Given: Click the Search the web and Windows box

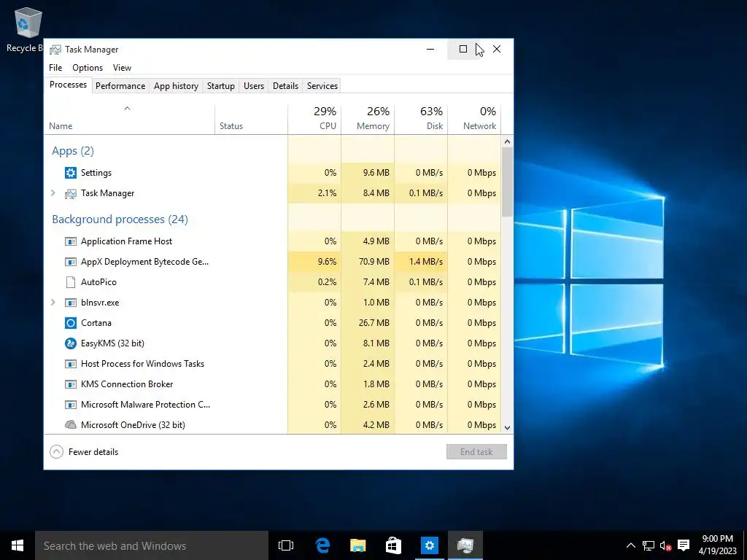Looking at the screenshot, I should tap(152, 545).
